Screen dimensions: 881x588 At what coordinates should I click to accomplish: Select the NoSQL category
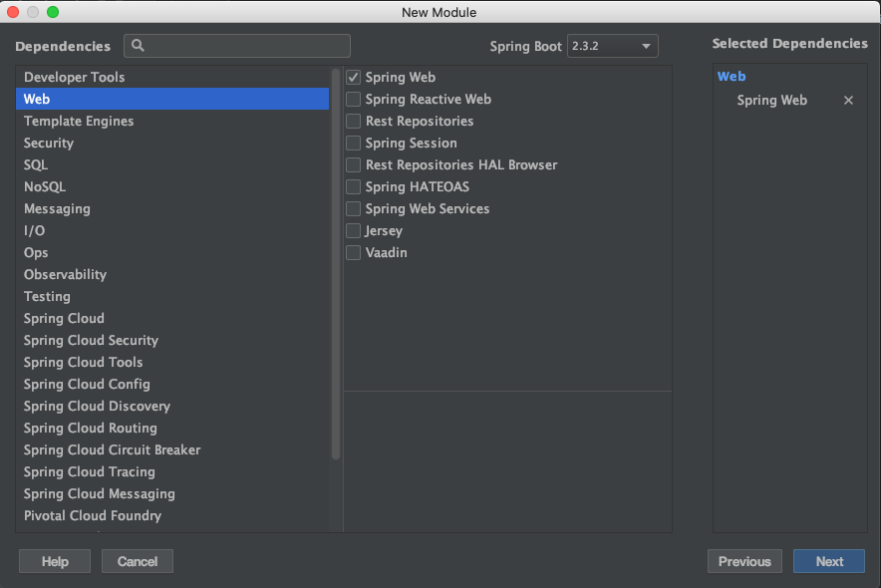172,186
